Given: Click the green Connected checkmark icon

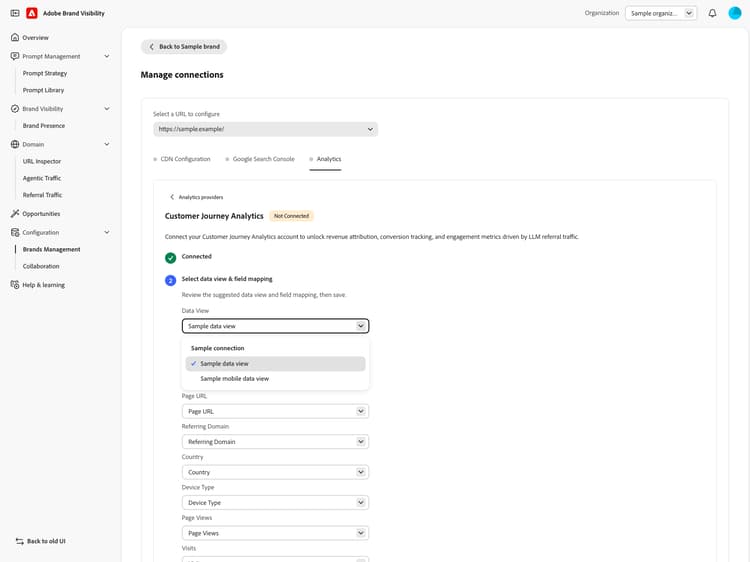Looking at the screenshot, I should 170,258.
